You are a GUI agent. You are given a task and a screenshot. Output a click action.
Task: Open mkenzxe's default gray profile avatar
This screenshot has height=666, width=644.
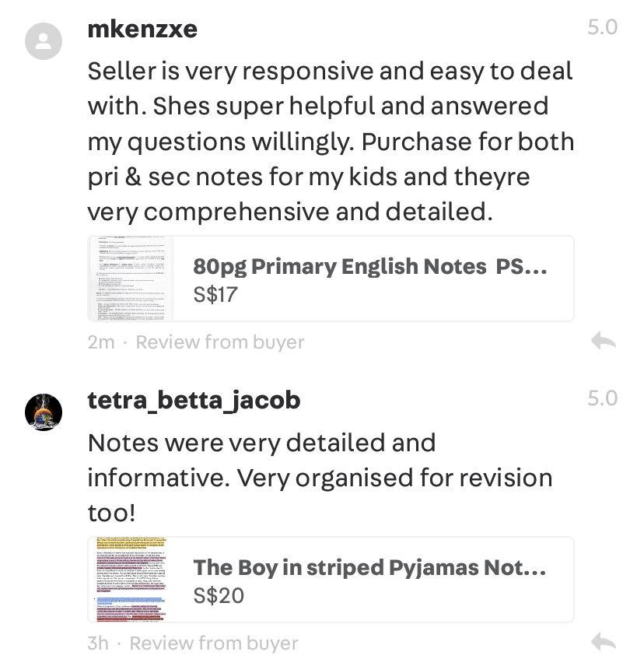(x=44, y=41)
